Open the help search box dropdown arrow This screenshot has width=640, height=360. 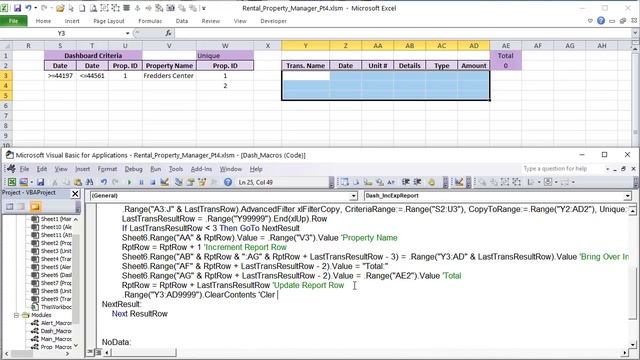608,169
